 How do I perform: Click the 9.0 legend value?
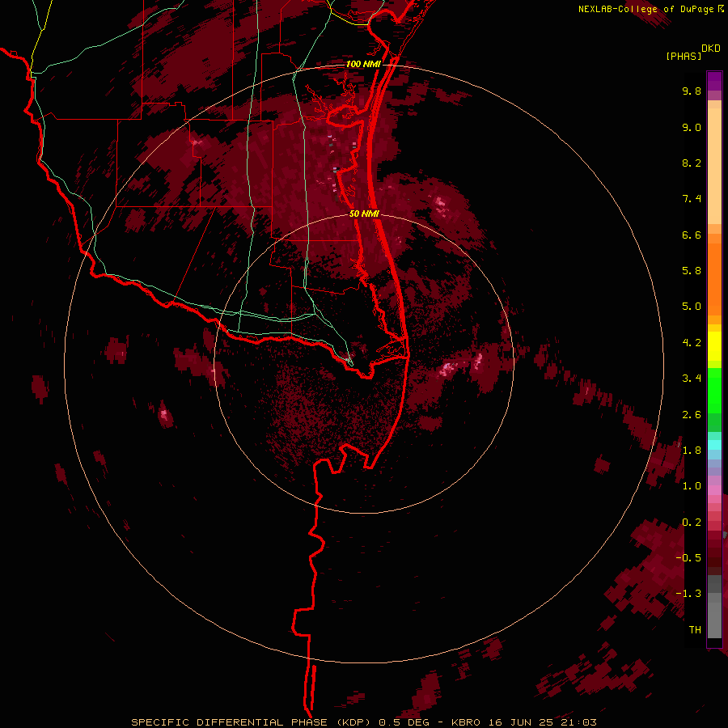coord(692,127)
